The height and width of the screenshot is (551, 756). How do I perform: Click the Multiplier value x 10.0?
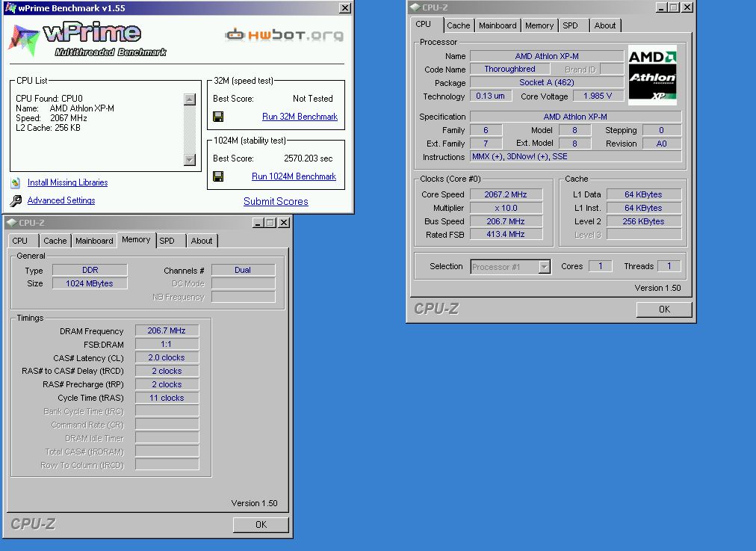point(506,208)
